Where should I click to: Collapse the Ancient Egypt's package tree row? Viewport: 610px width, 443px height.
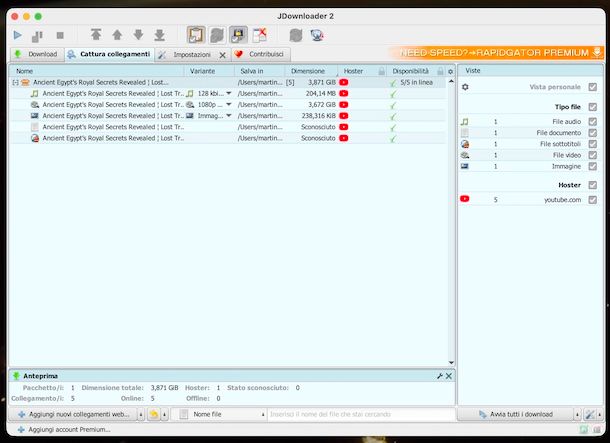coord(16,82)
